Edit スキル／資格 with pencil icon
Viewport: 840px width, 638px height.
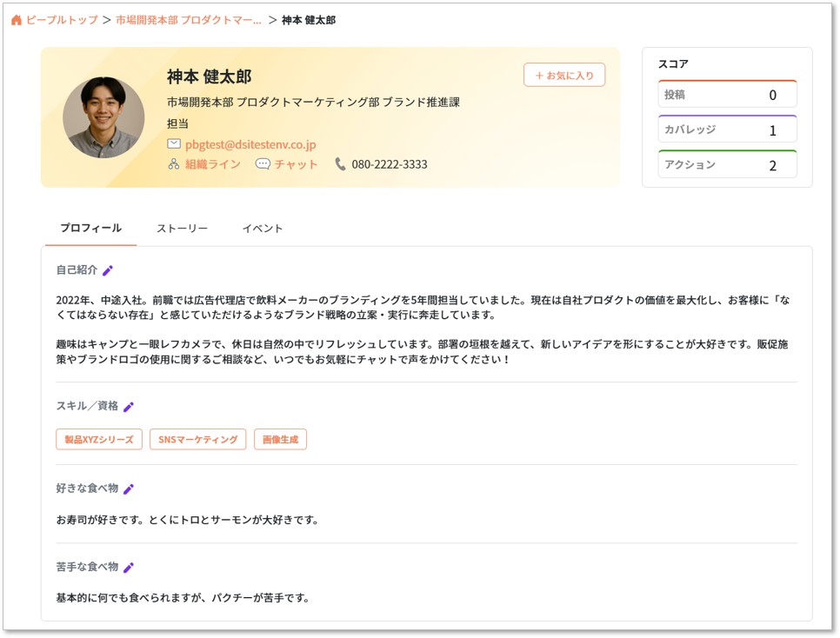(x=129, y=407)
